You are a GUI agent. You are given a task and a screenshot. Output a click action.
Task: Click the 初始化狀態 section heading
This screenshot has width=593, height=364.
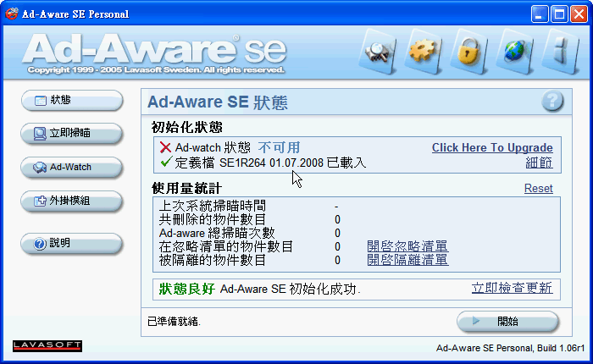(187, 127)
